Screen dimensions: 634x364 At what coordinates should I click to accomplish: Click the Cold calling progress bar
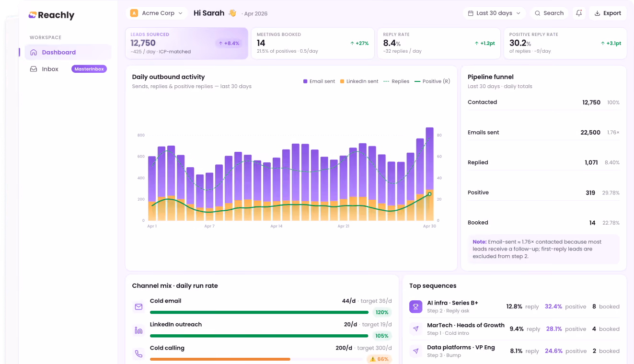point(256,359)
